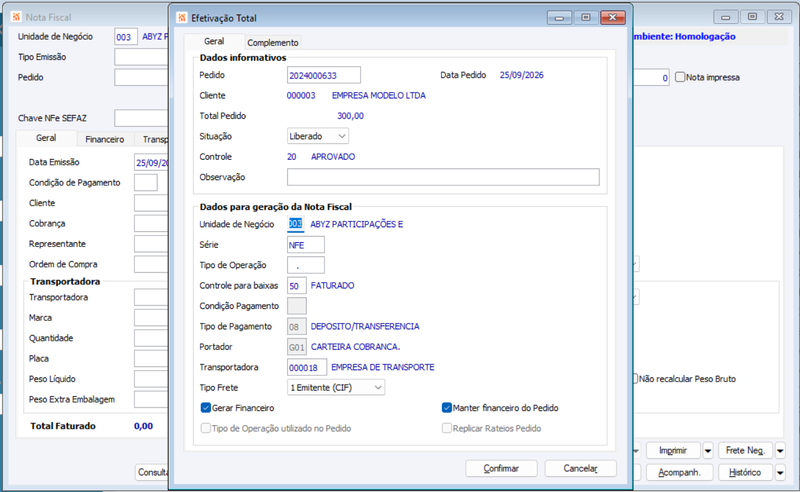This screenshot has width=800, height=492.
Task: Click the APROVADO control status text
Action: click(x=333, y=157)
